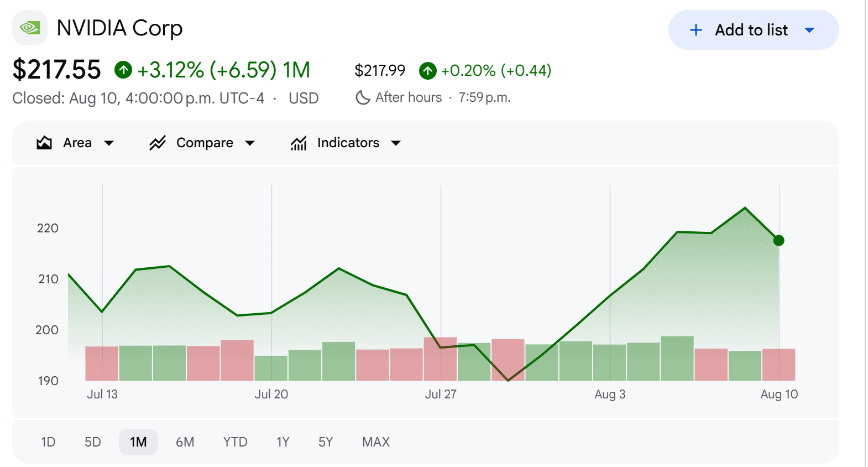Click the Aug 10 price point marker
The image size is (868, 467).
tap(779, 240)
